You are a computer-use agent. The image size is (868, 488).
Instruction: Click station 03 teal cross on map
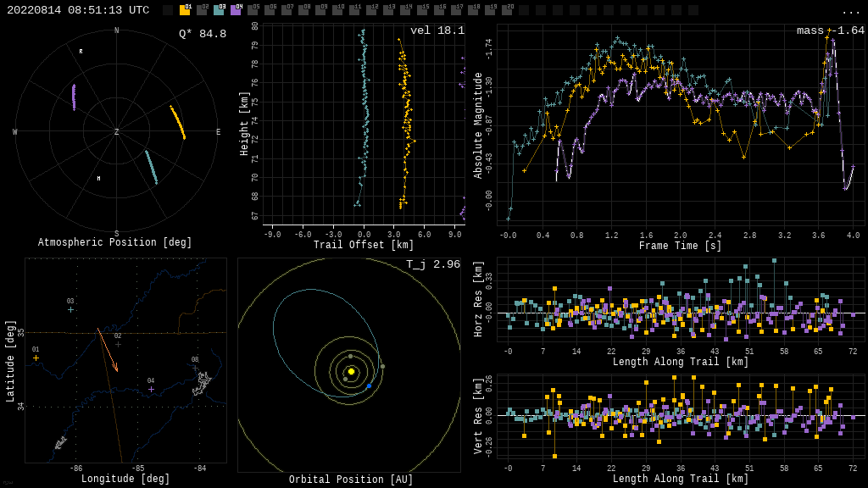click(x=70, y=309)
